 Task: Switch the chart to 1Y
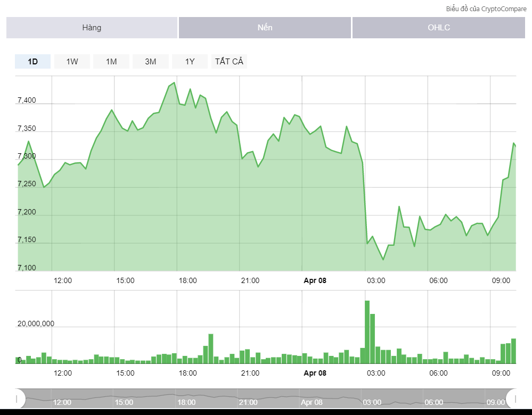click(x=190, y=62)
